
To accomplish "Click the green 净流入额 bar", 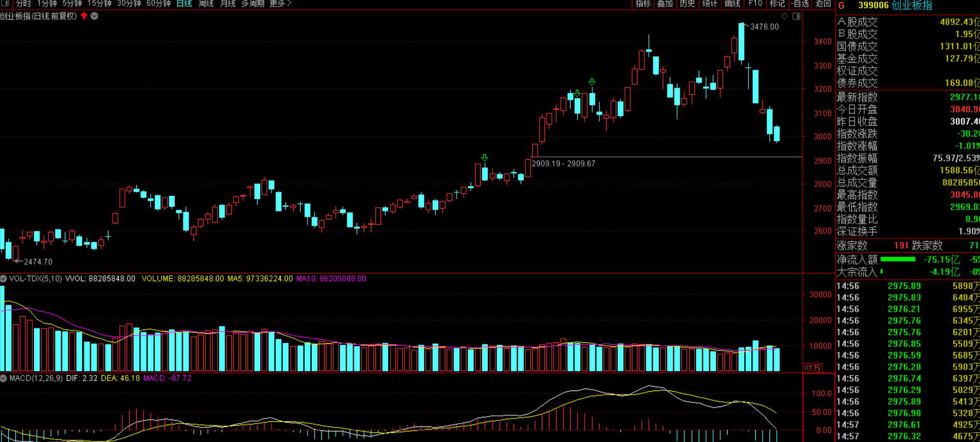I will pos(898,260).
